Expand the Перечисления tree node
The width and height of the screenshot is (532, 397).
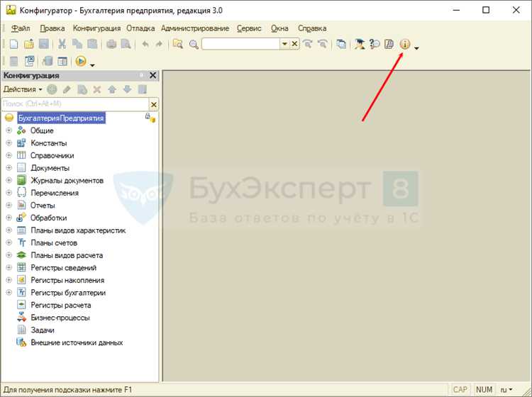(9, 193)
